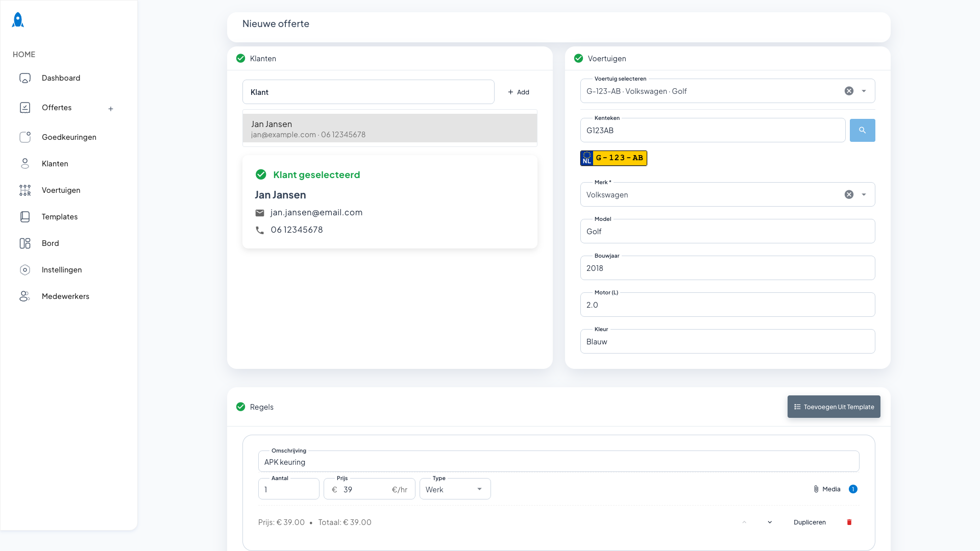
Task: Click the Model field showing Golf
Action: pyautogui.click(x=727, y=231)
